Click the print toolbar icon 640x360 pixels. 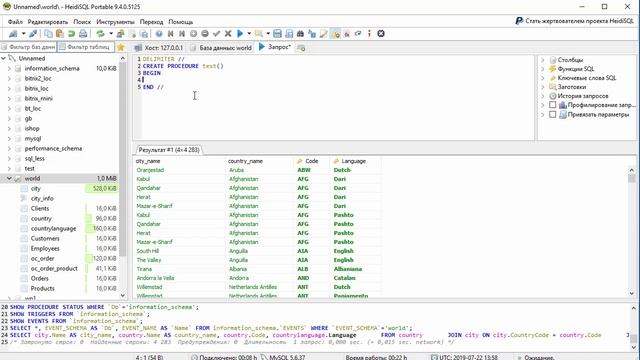(83, 34)
